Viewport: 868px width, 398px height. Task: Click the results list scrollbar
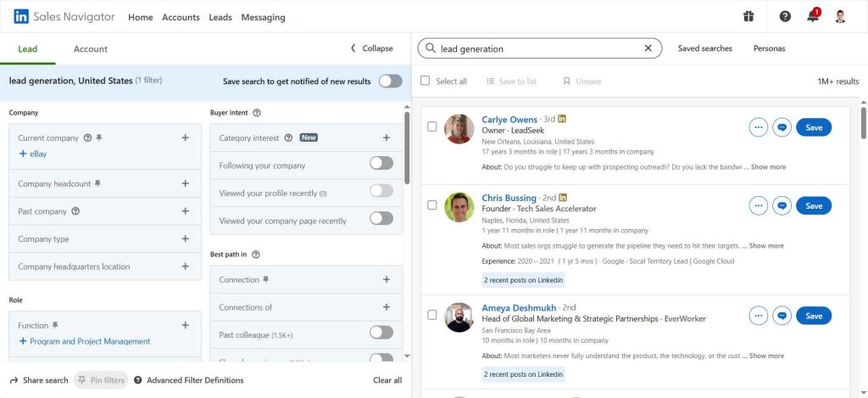point(864,122)
